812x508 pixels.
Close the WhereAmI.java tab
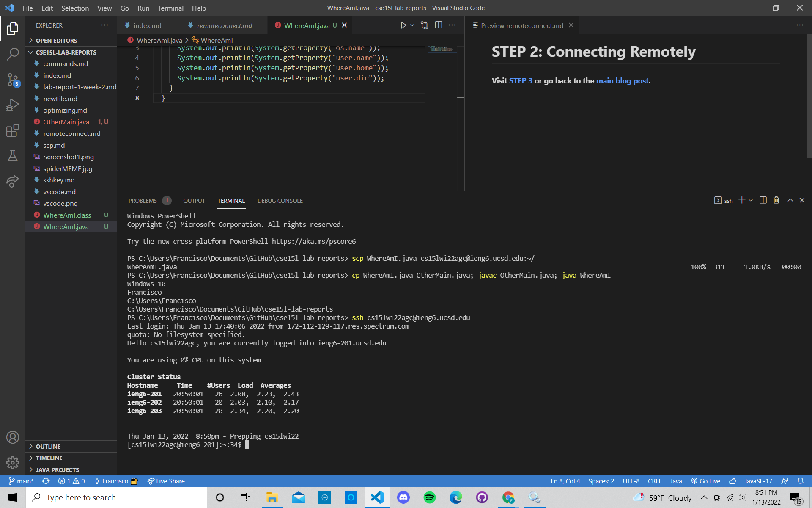tap(345, 25)
